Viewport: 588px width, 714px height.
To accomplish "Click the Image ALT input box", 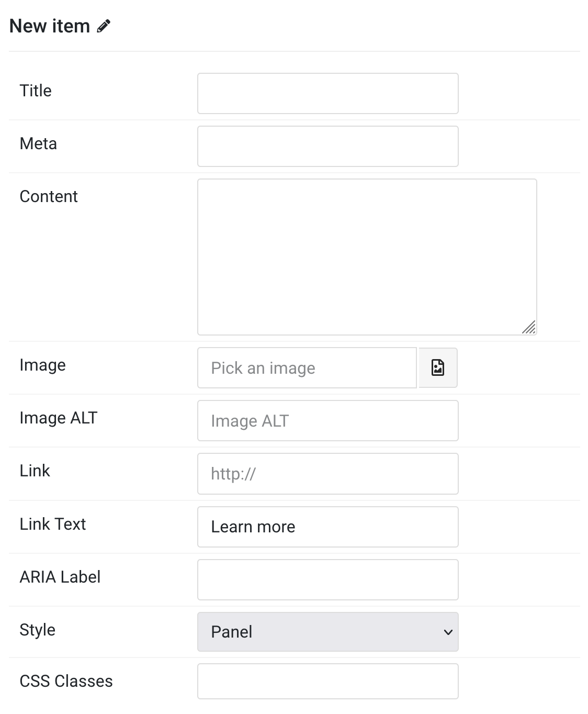I will [x=328, y=421].
